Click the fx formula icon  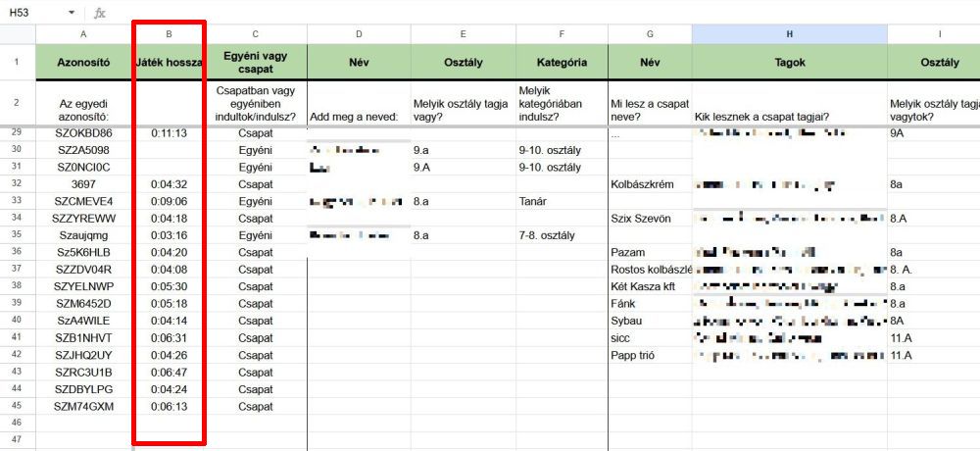coord(99,13)
